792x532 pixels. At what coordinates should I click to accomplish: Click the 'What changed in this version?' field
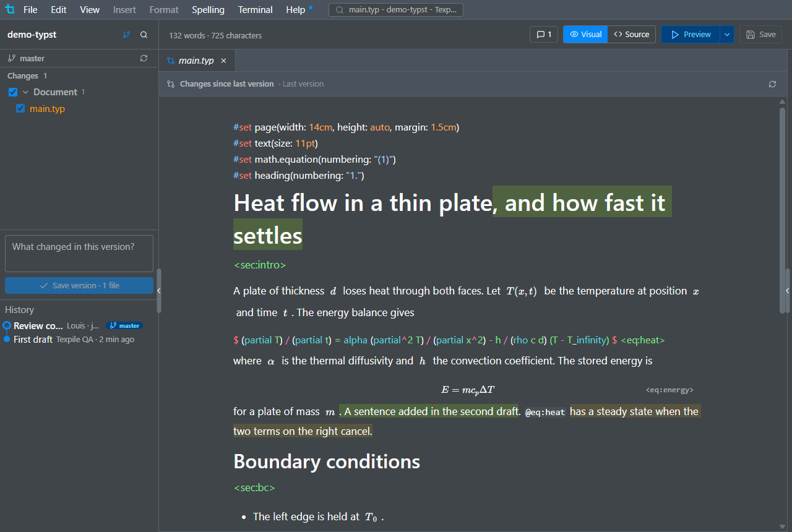click(x=79, y=253)
